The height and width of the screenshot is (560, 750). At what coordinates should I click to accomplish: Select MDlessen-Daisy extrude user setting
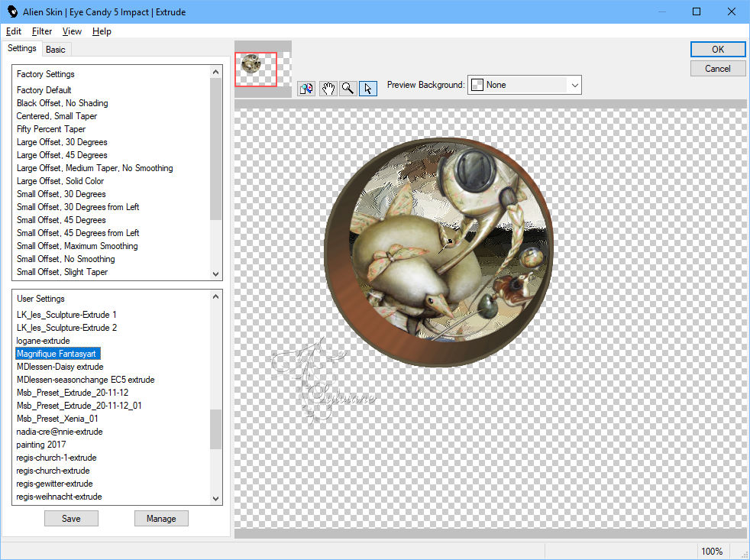point(60,367)
